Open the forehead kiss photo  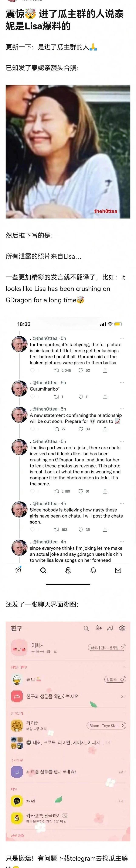point(68,152)
